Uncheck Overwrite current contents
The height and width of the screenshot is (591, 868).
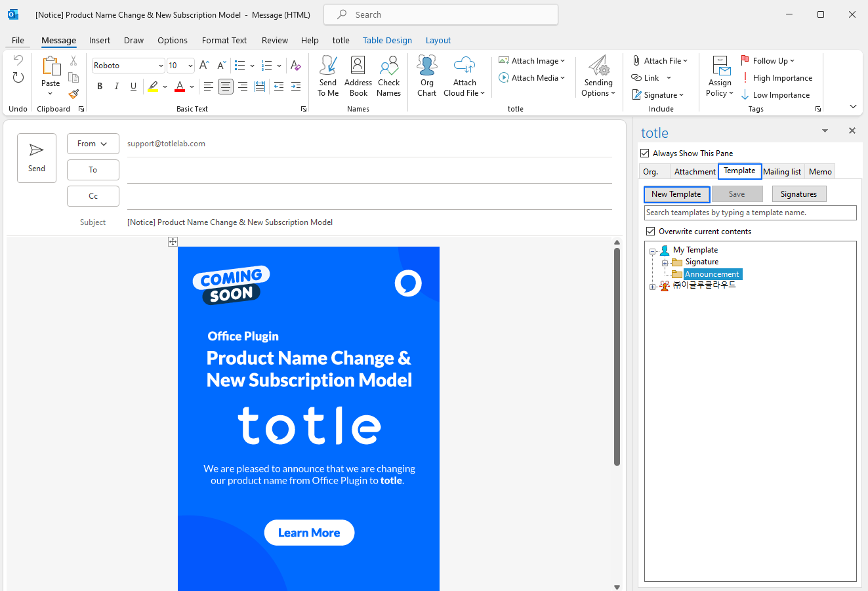point(651,232)
